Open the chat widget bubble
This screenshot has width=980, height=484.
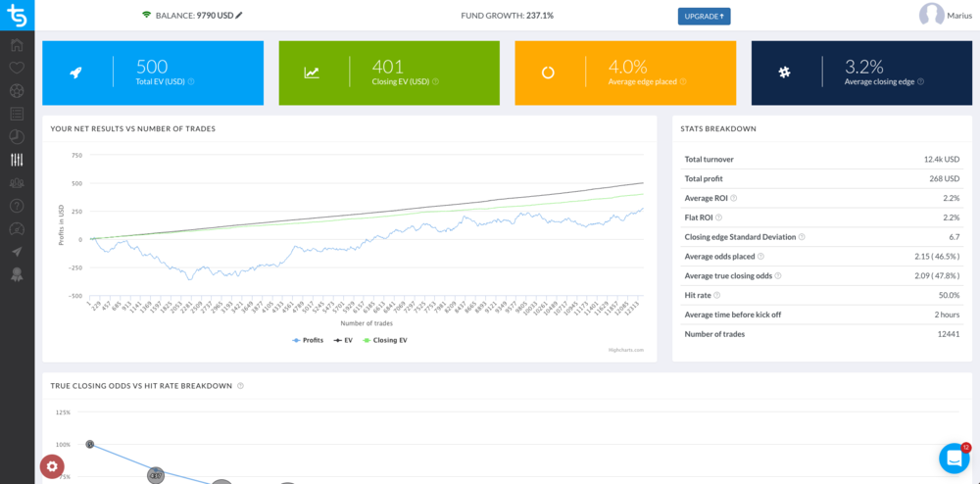click(x=955, y=459)
